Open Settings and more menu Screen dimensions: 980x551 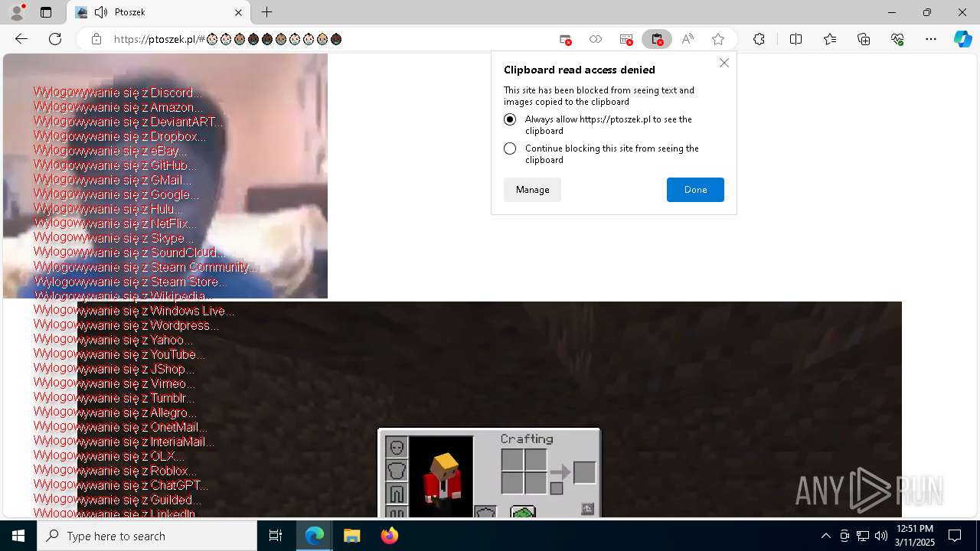[931, 39]
